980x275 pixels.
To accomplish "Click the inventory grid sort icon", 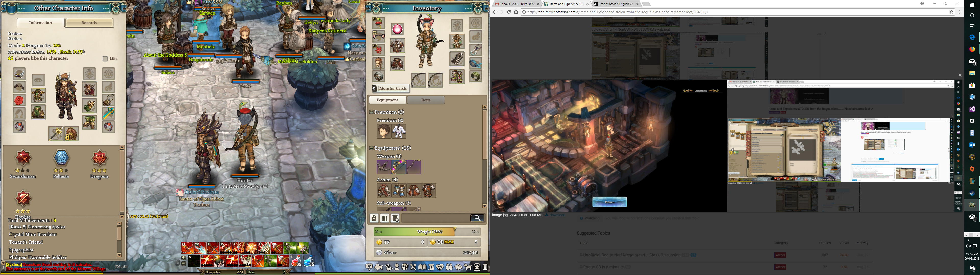I will 385,218.
